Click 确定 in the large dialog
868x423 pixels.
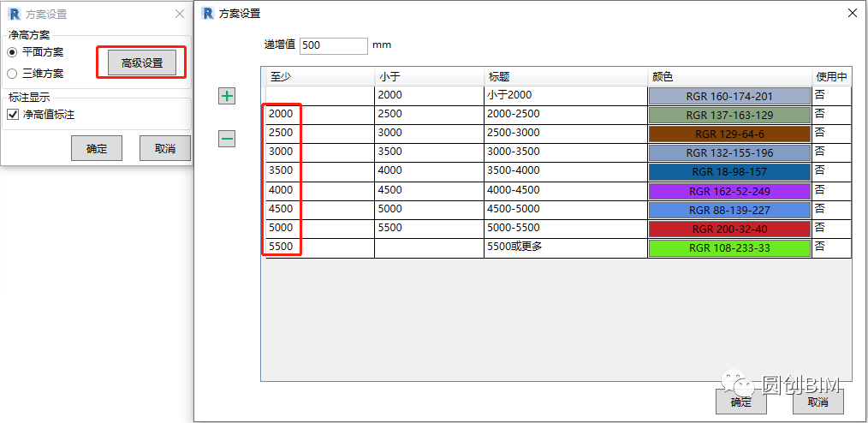click(x=741, y=402)
